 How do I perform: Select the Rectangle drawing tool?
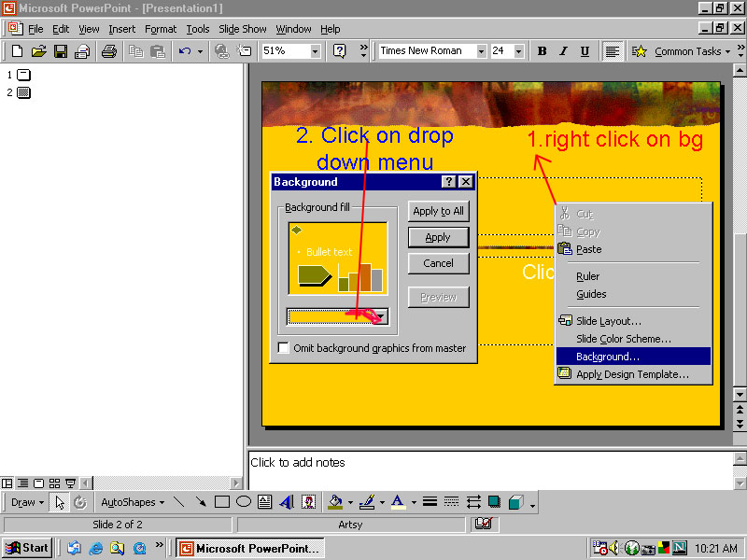point(222,502)
